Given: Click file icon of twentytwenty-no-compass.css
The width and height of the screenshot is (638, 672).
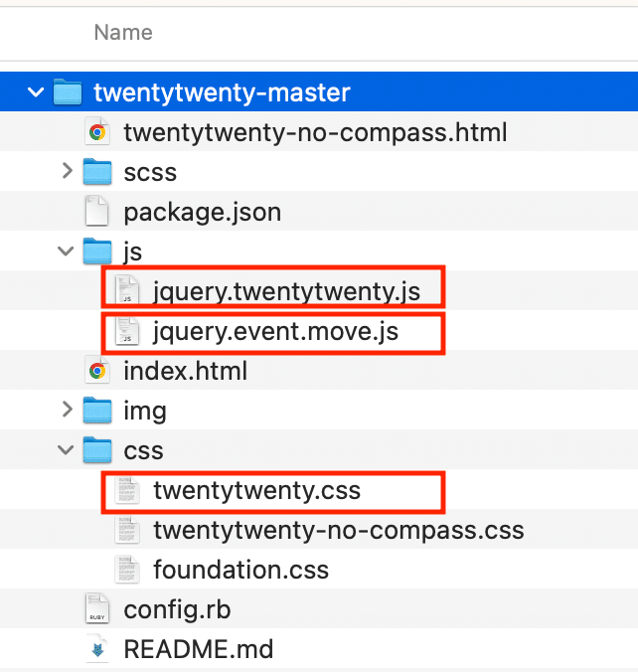Looking at the screenshot, I should (x=127, y=529).
